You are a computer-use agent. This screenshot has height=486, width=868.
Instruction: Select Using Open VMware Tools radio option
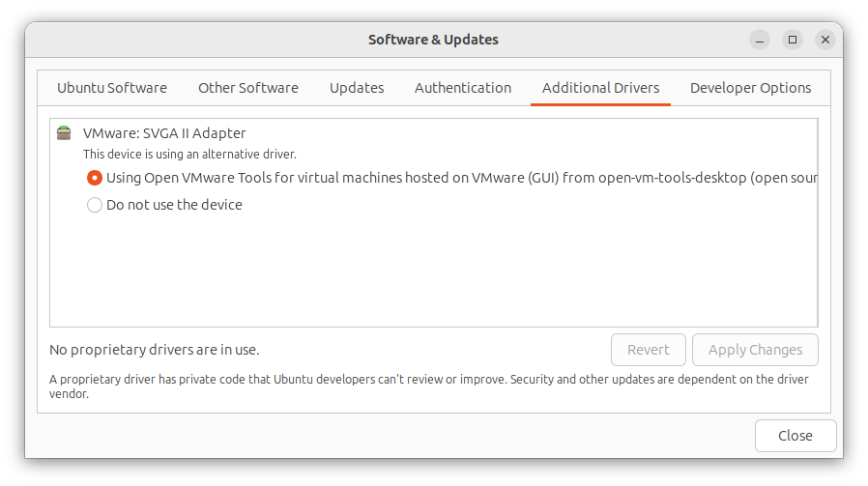95,178
